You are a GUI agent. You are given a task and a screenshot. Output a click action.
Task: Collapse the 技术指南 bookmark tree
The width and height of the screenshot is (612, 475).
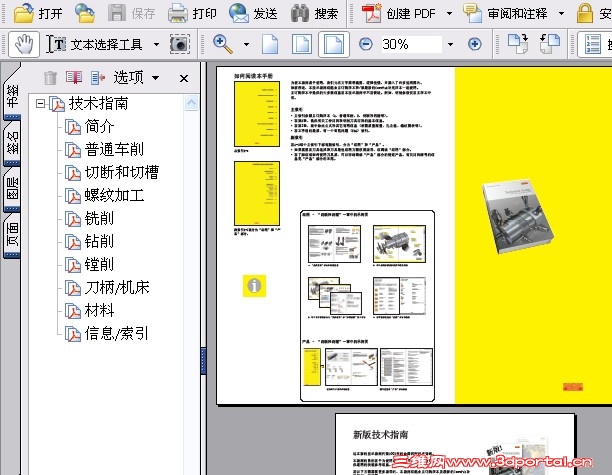coord(40,103)
